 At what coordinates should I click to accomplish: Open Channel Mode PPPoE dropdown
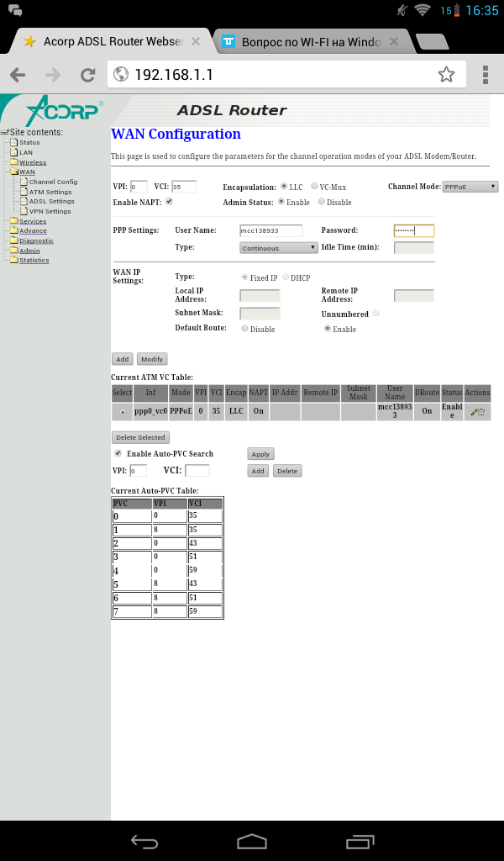(x=470, y=187)
